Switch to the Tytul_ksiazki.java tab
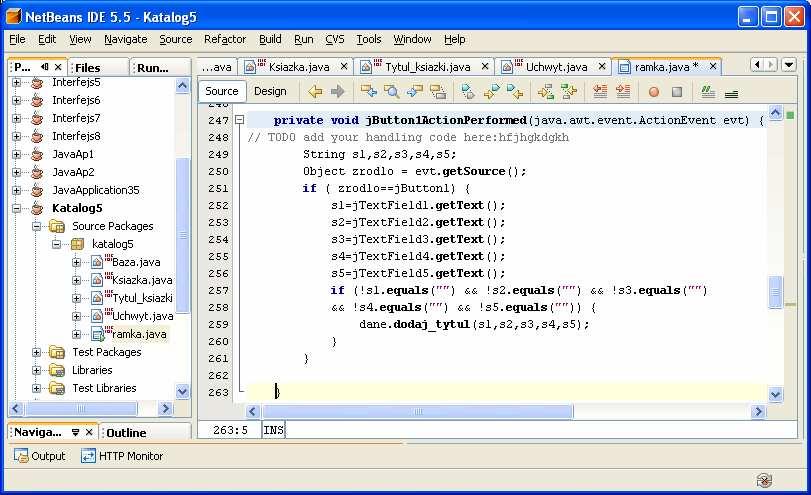This screenshot has height=495, width=811. (427, 67)
